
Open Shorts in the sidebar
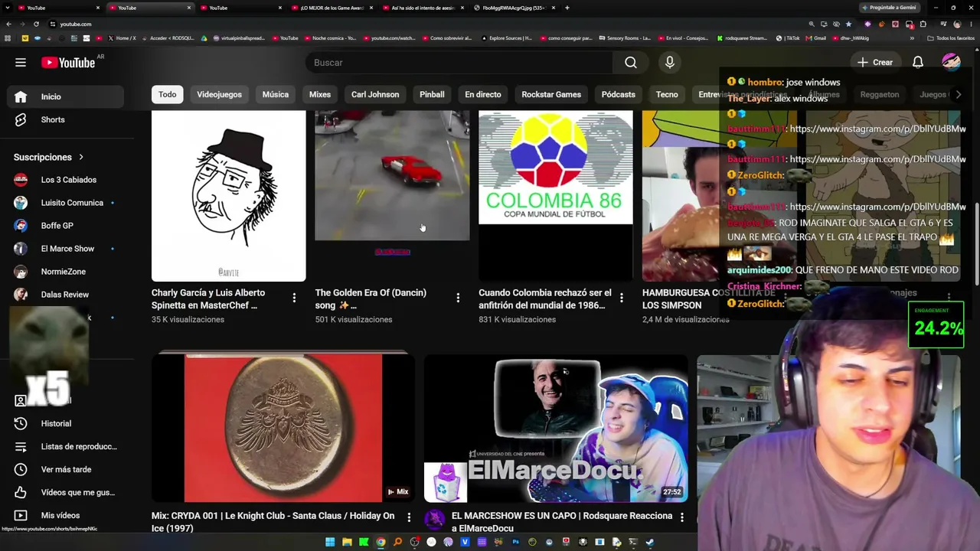pos(66,119)
